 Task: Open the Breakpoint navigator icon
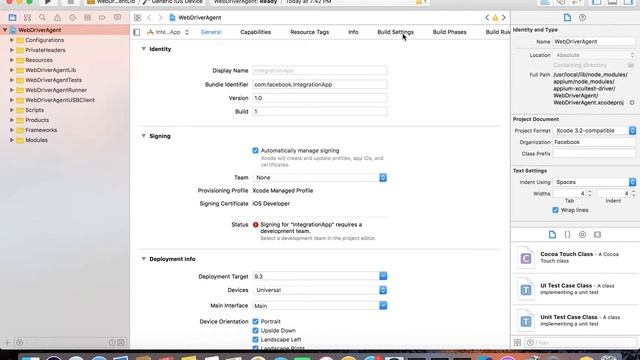102,18
